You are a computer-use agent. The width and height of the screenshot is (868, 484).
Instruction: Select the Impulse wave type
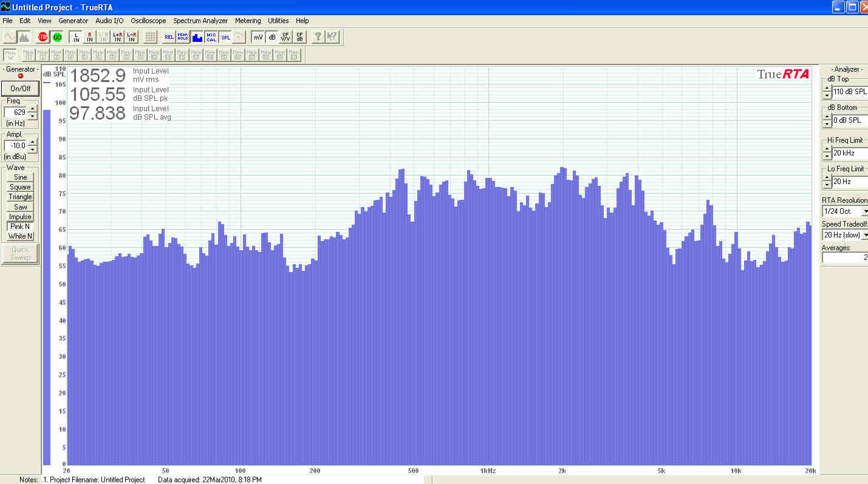click(20, 217)
